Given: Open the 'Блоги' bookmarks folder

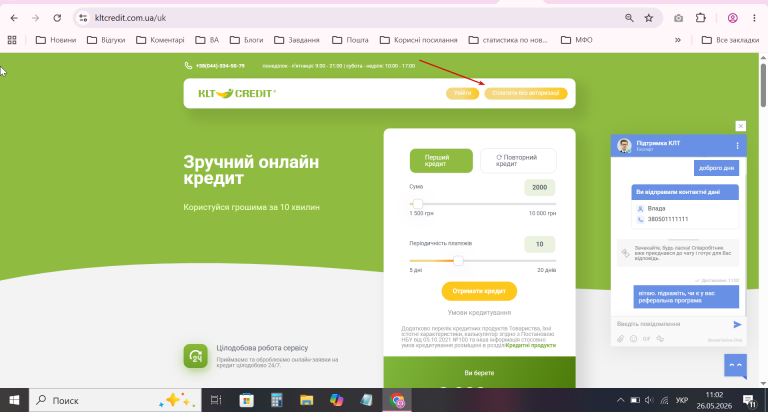Looking at the screenshot, I should (x=246, y=40).
